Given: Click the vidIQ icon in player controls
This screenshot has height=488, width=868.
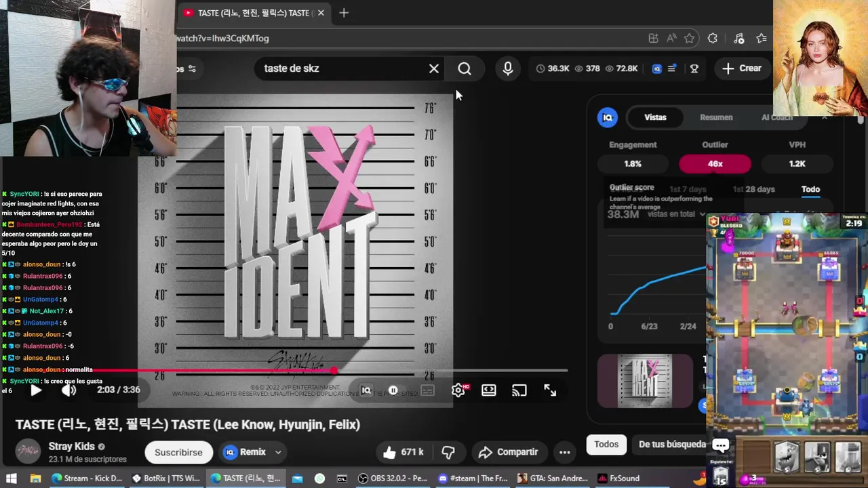Looking at the screenshot, I should (x=366, y=390).
